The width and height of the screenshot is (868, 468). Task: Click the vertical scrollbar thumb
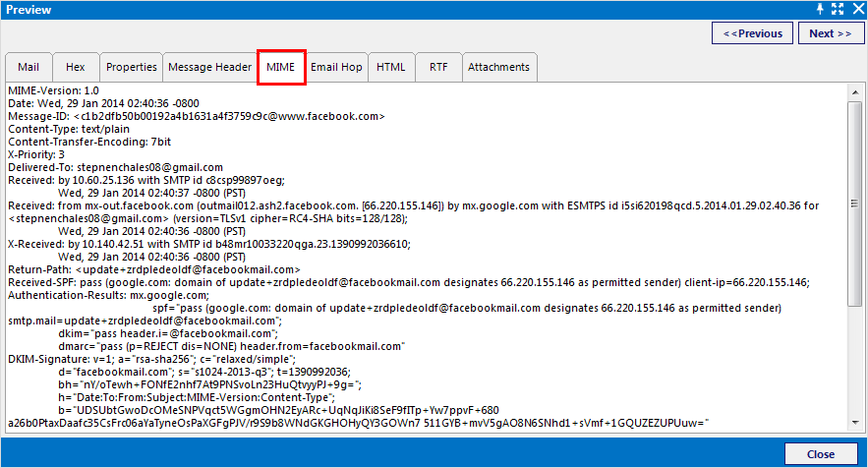[854, 204]
